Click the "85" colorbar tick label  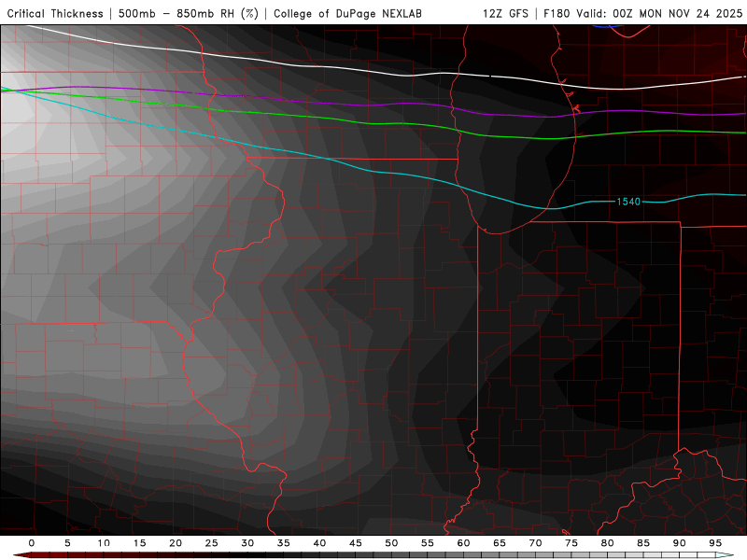click(643, 543)
